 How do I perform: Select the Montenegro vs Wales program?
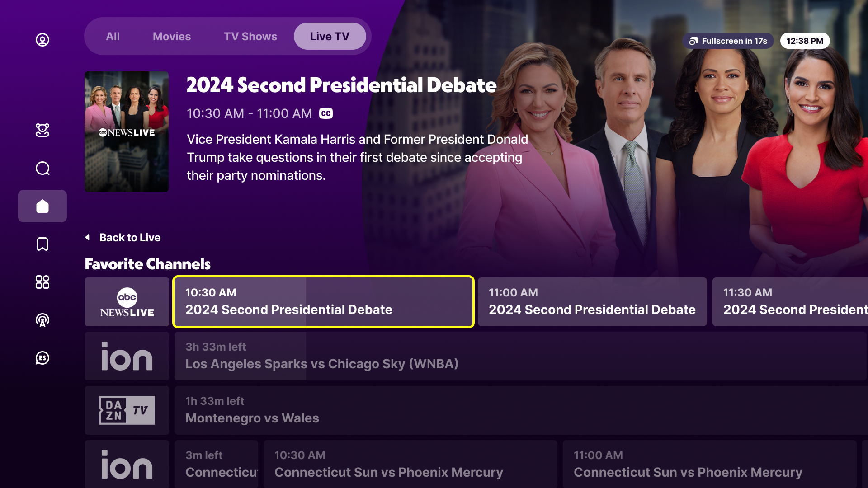pyautogui.click(x=520, y=410)
